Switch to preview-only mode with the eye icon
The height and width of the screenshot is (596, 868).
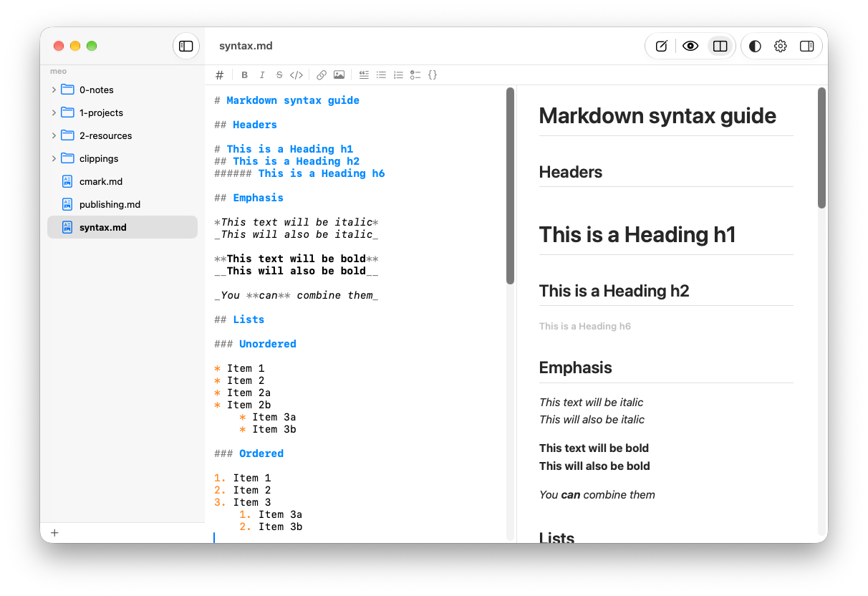(x=690, y=46)
